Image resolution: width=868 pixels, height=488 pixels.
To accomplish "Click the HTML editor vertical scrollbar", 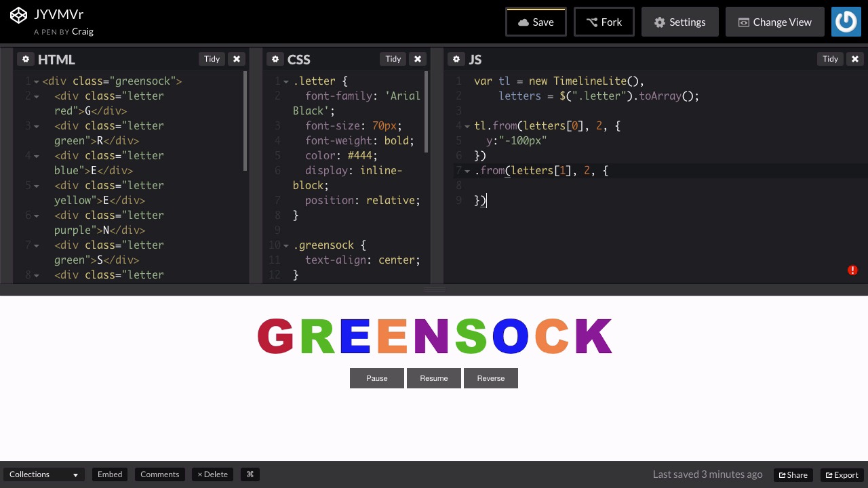I will tap(245, 121).
